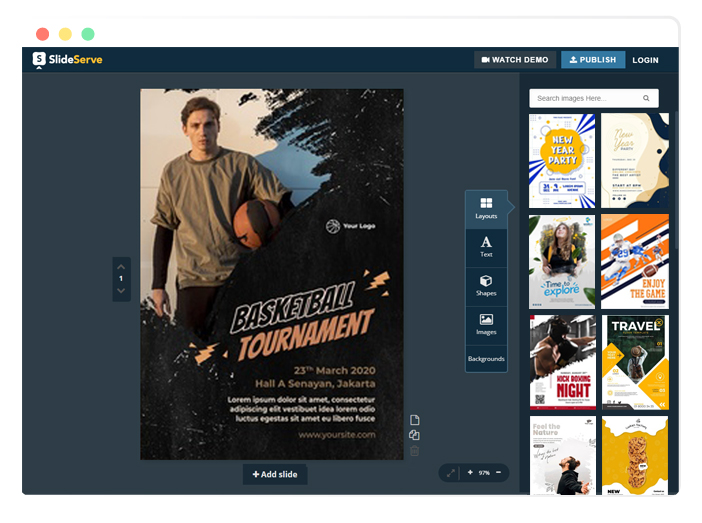
Task: Open the Watch Demo video button
Action: [x=515, y=60]
